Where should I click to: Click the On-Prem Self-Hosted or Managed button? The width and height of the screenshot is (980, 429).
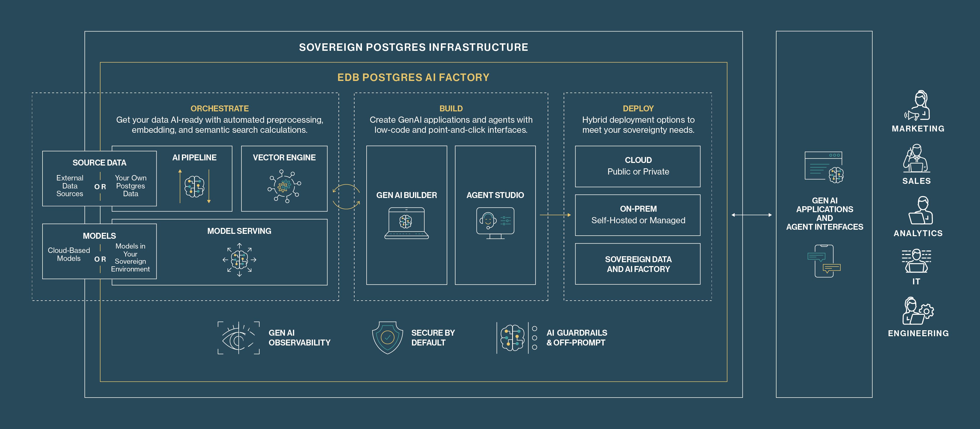[x=638, y=215]
